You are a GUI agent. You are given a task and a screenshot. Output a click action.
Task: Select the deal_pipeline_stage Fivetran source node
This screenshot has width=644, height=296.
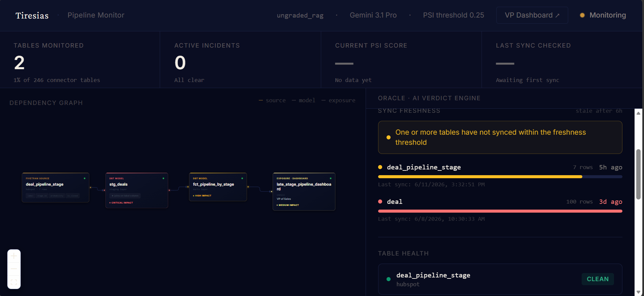56,188
